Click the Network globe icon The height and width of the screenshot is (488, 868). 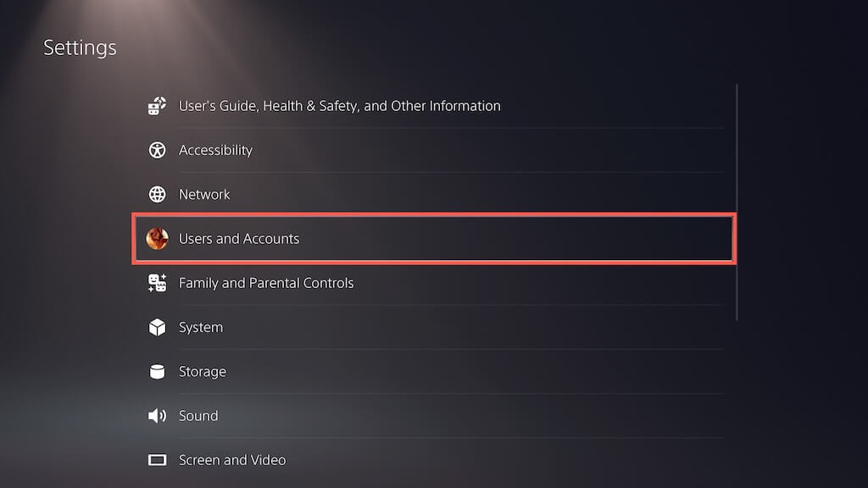coord(157,194)
